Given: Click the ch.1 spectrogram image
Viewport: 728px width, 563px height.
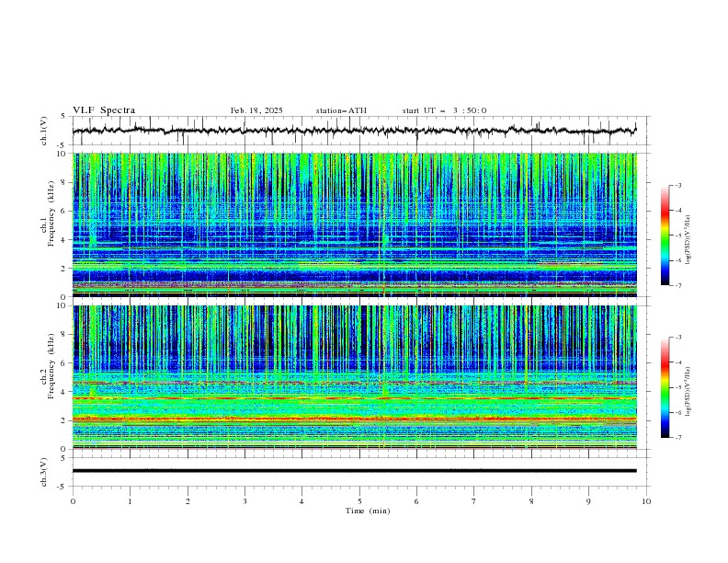Looking at the screenshot, I should (354, 224).
